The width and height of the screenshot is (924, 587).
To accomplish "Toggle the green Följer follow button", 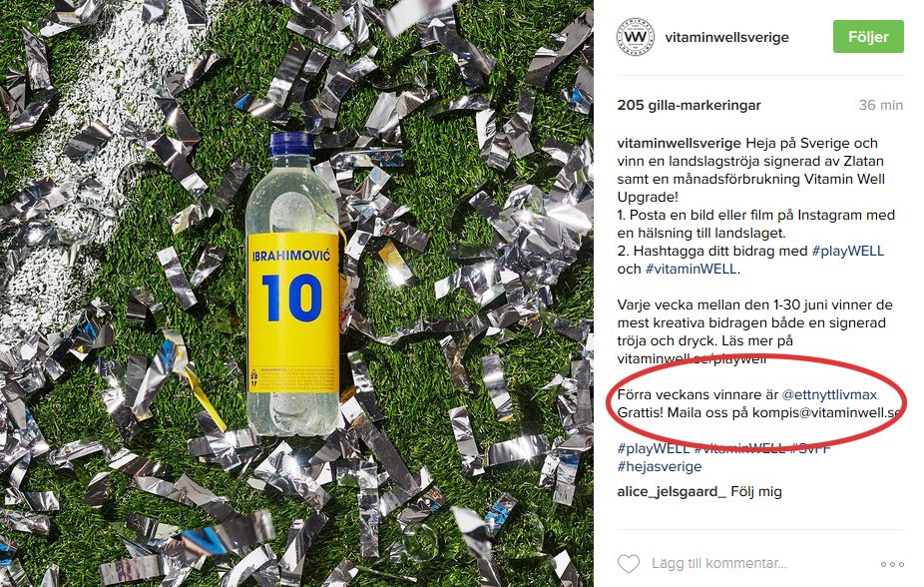I will (x=868, y=37).
